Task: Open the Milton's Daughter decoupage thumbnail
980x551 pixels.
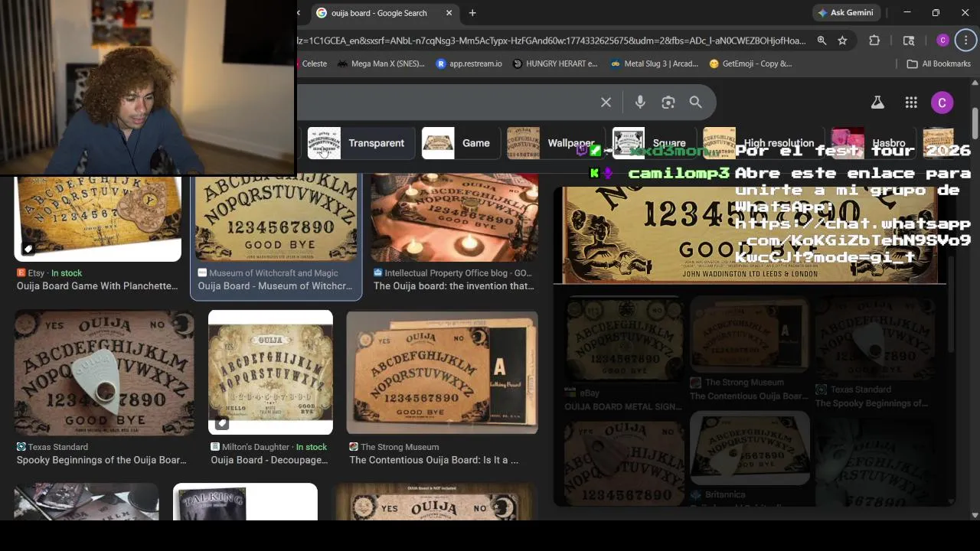Action: click(x=270, y=373)
